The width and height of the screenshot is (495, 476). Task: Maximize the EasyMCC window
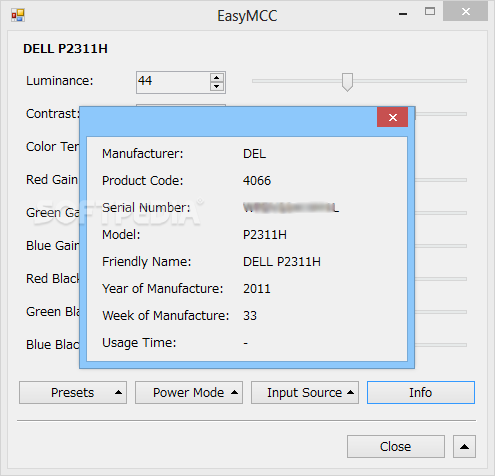pyautogui.click(x=430, y=12)
